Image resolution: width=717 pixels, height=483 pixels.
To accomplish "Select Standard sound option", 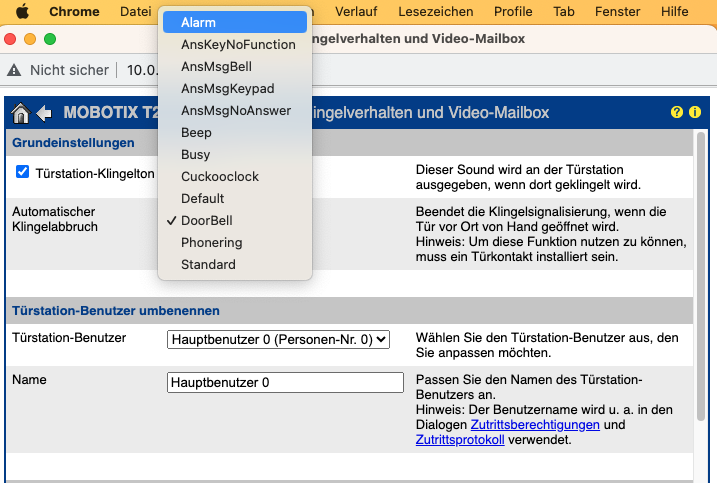I will coord(235,264).
